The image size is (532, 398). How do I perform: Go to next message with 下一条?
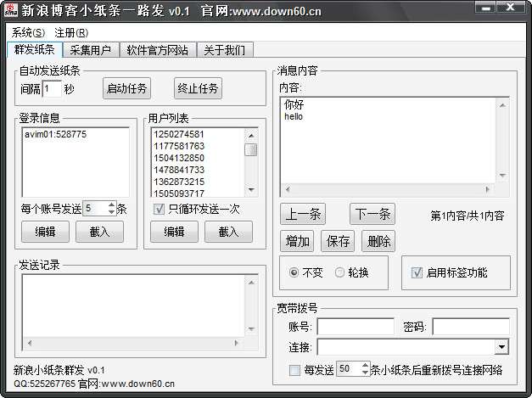pyautogui.click(x=372, y=214)
